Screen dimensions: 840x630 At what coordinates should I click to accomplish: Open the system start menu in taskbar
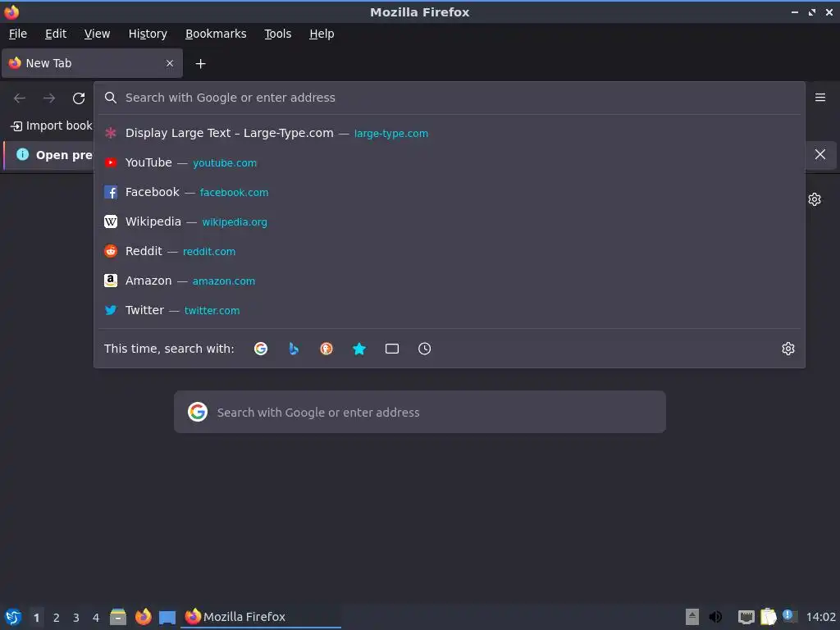[13, 617]
